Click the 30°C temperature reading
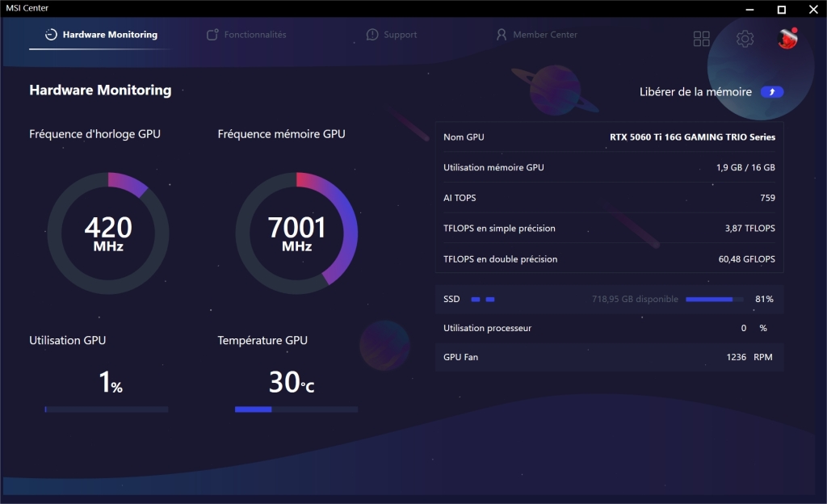Viewport: 827px width, 504px height. coord(292,382)
